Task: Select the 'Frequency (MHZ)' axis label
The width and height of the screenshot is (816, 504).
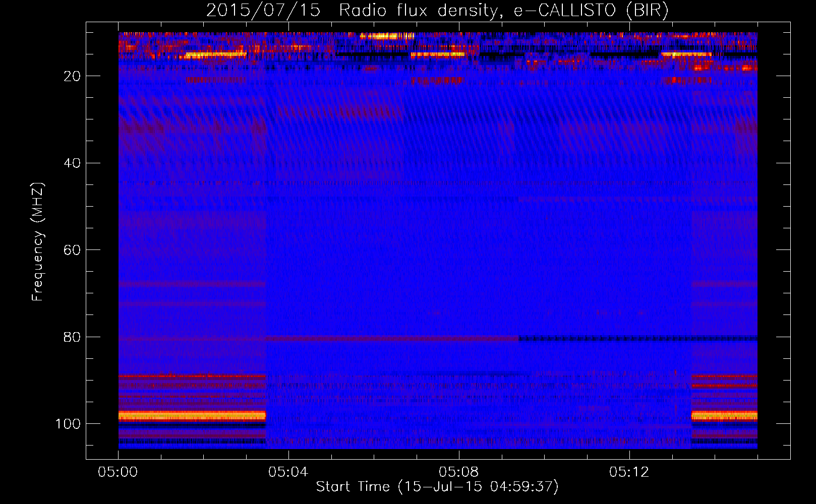Action: (38, 242)
